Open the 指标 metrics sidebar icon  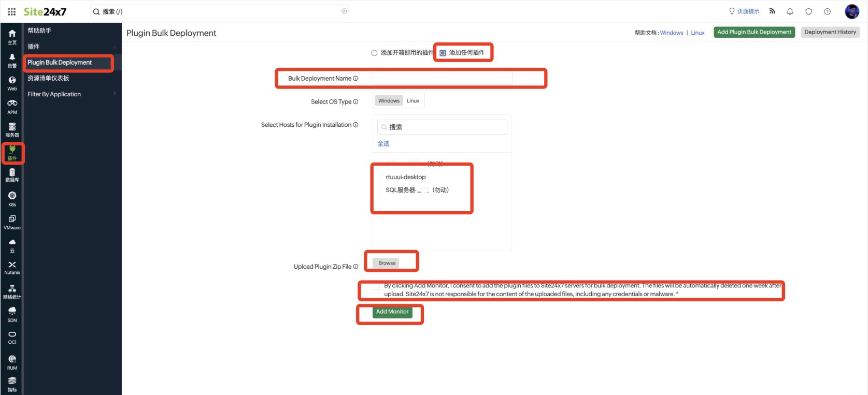(x=12, y=384)
